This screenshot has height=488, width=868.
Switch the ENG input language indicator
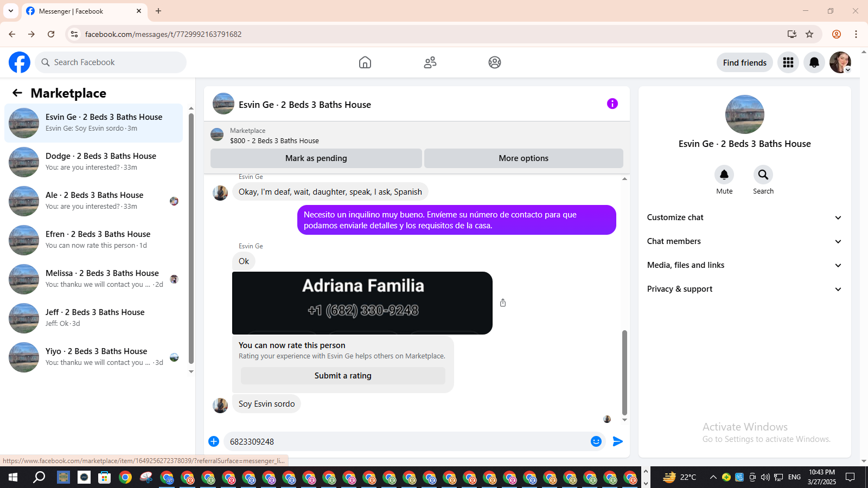[794, 477]
